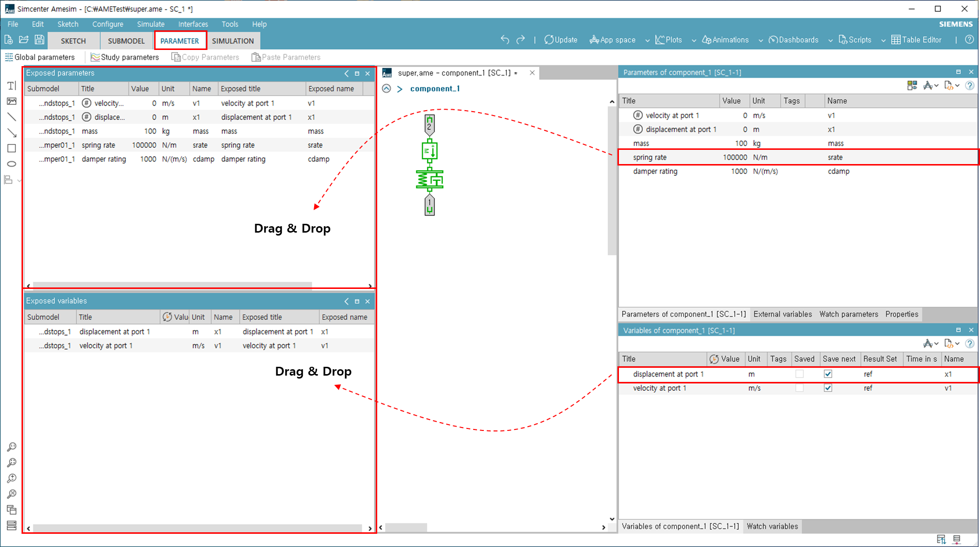
Task: Open the Table Editor
Action: point(916,40)
